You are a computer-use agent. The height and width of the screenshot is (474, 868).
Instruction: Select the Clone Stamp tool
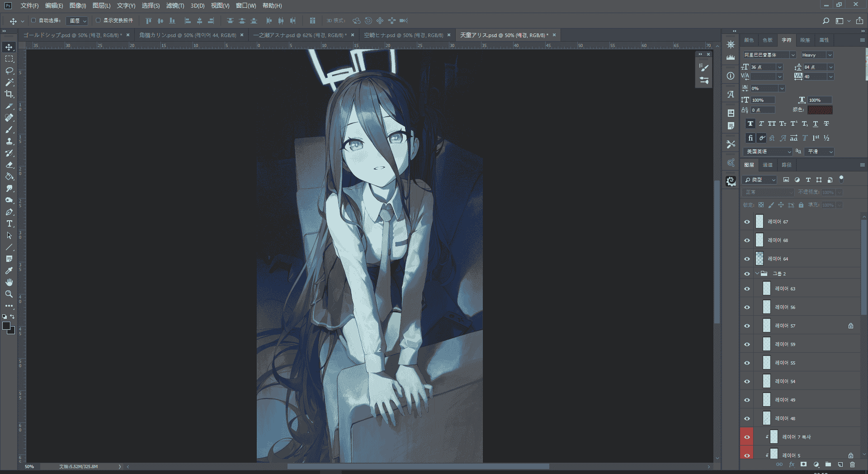9,141
